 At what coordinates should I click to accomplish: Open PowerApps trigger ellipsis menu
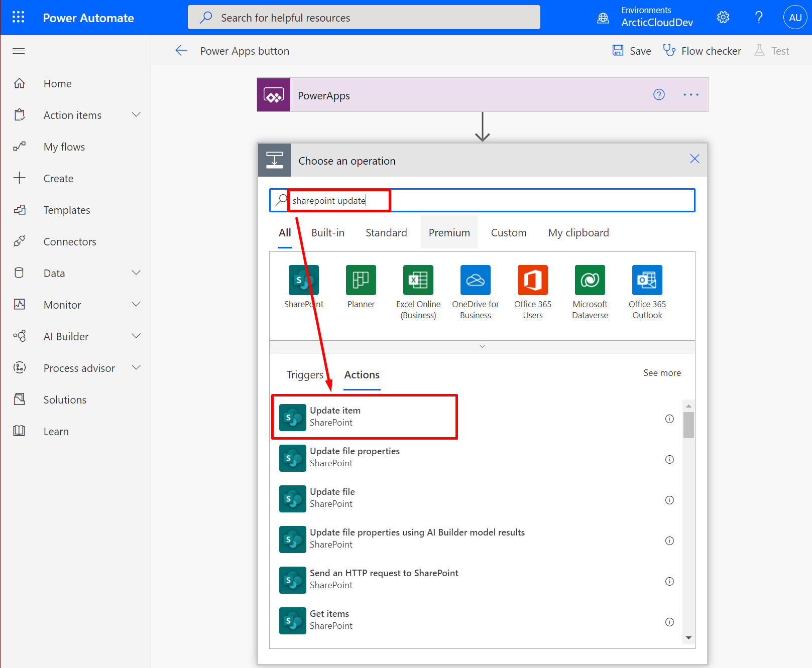(x=691, y=94)
